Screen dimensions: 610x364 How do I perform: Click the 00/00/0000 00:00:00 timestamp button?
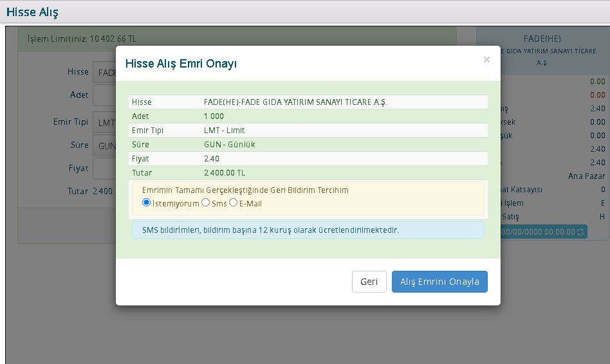point(544,232)
